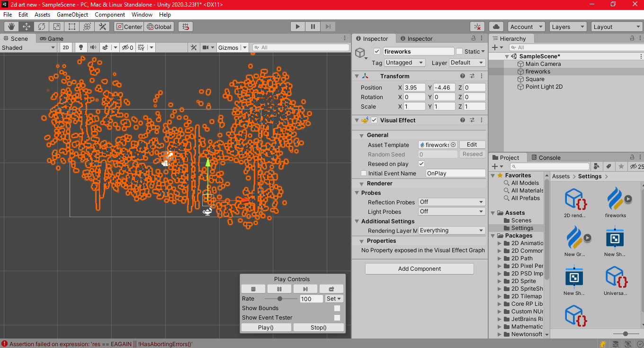Click the Collab cloud icon
This screenshot has height=348, width=644.
pyautogui.click(x=497, y=27)
